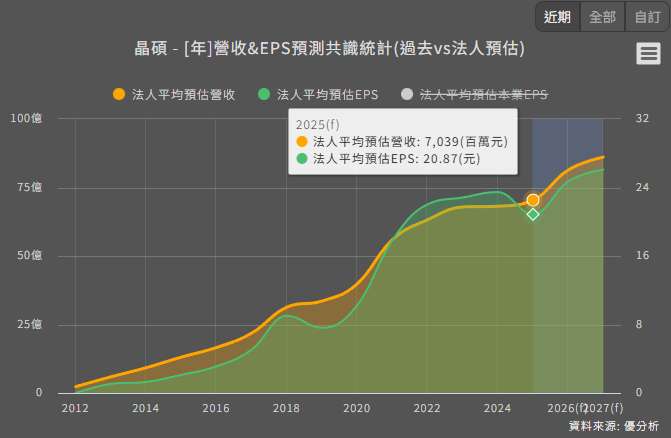Click the green EPS legend dot
Screen dimensions: 671x438
[x=264, y=94]
